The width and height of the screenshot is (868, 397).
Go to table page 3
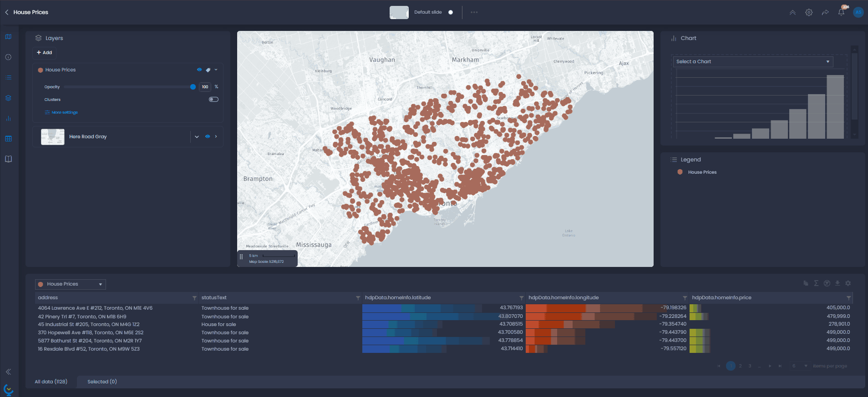coord(750,366)
